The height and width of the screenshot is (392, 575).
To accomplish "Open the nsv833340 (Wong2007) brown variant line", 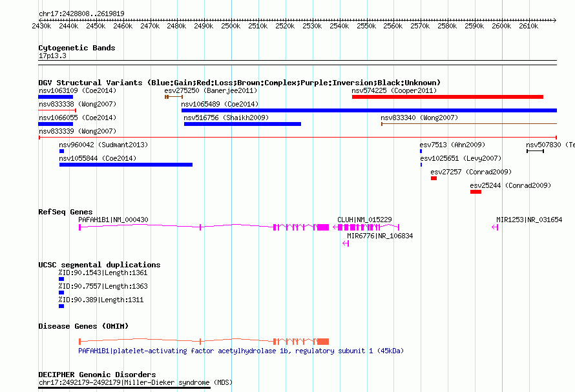I will click(x=469, y=124).
